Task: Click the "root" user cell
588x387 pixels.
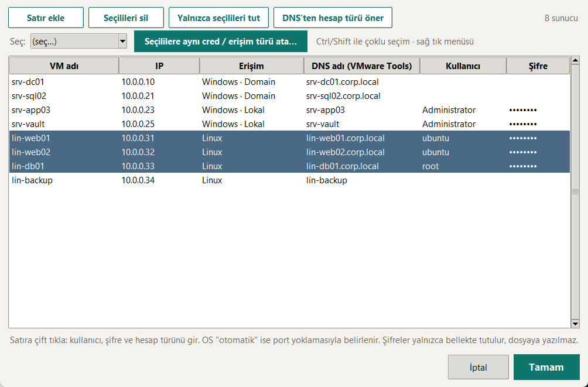Action: 430,166
